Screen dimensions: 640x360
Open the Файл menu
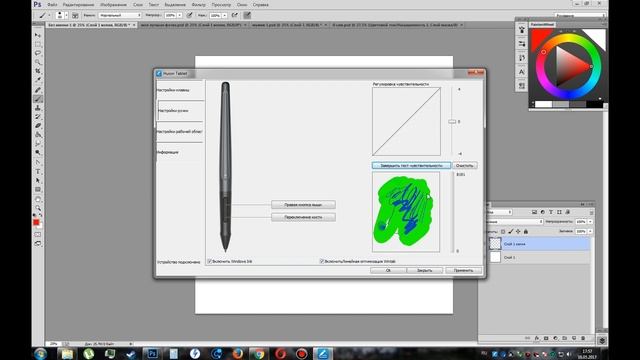point(52,5)
